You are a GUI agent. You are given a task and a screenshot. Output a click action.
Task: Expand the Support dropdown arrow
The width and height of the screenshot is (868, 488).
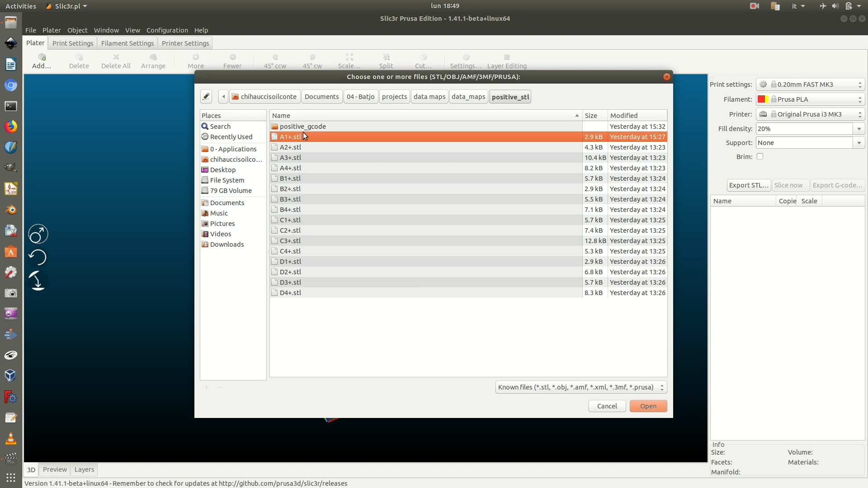pos(859,143)
